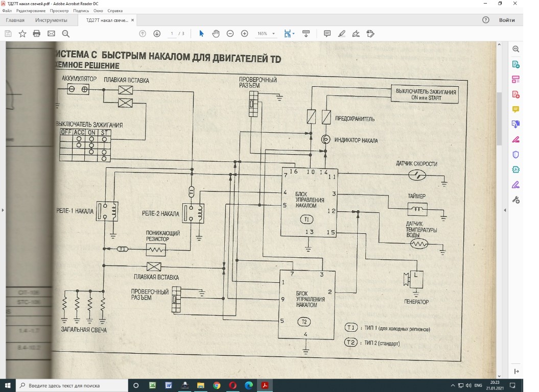This screenshot has height=392, width=539.
Task: Open the Просмотр menu
Action: click(59, 11)
